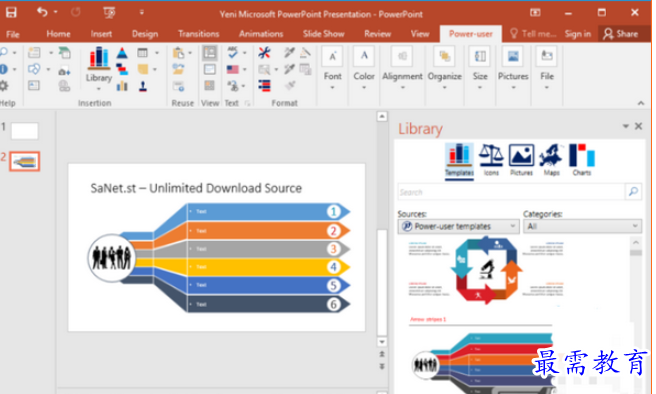Open the Categories dropdown showing All
Image resolution: width=656 pixels, height=394 pixels.
pos(582,226)
